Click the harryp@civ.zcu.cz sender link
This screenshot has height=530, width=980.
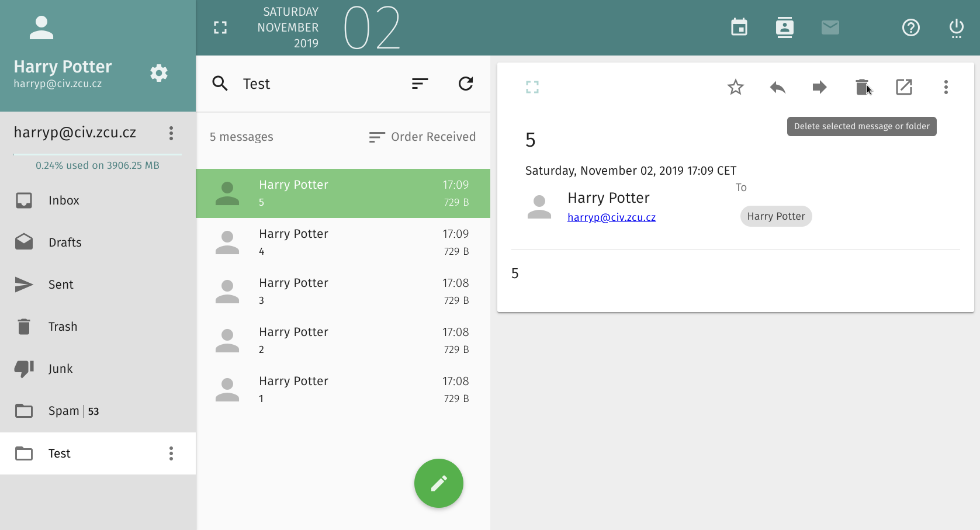[x=611, y=217]
